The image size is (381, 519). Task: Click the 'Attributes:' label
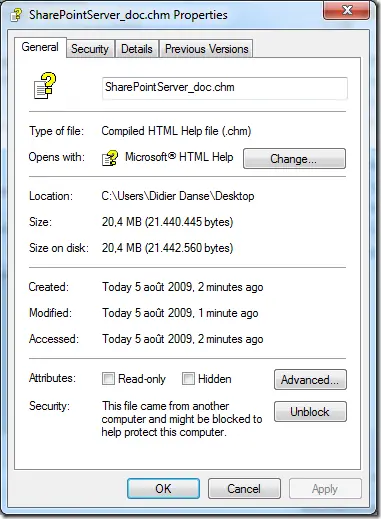(52, 378)
